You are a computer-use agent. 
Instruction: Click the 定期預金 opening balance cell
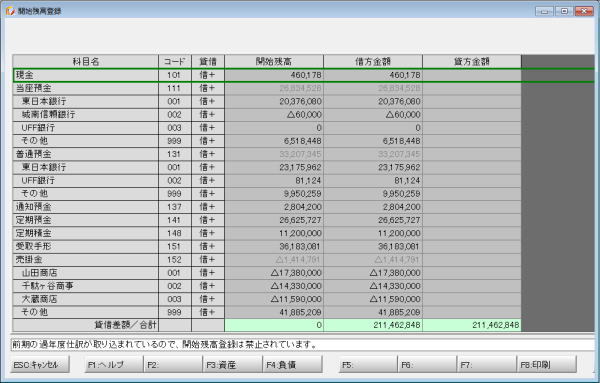[x=274, y=220]
